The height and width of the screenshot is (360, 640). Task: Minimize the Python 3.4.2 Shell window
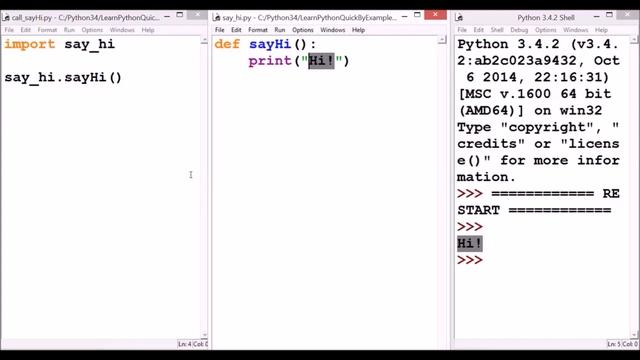coord(596,16)
